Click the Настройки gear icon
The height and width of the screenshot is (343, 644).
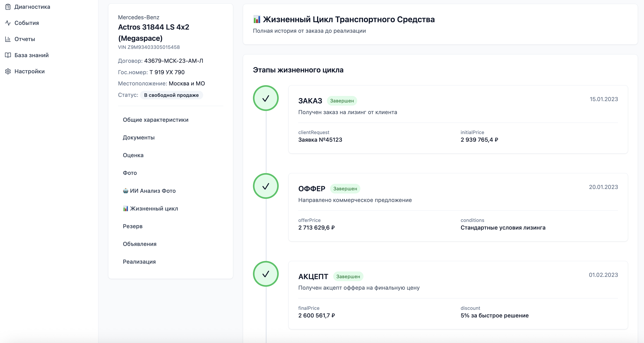[8, 72]
